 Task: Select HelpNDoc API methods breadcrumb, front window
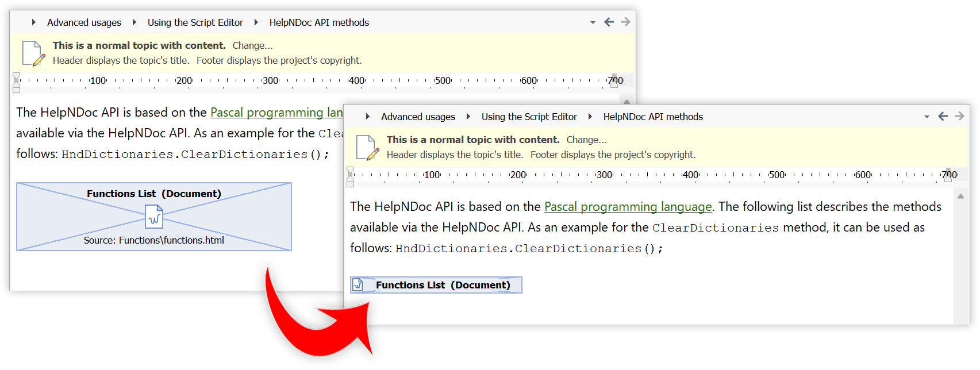click(653, 117)
